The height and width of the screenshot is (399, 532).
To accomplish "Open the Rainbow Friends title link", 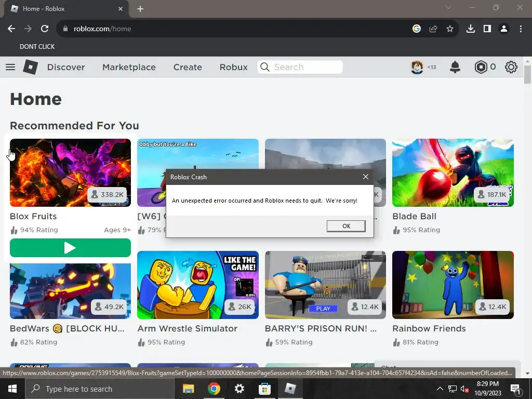I will point(429,328).
